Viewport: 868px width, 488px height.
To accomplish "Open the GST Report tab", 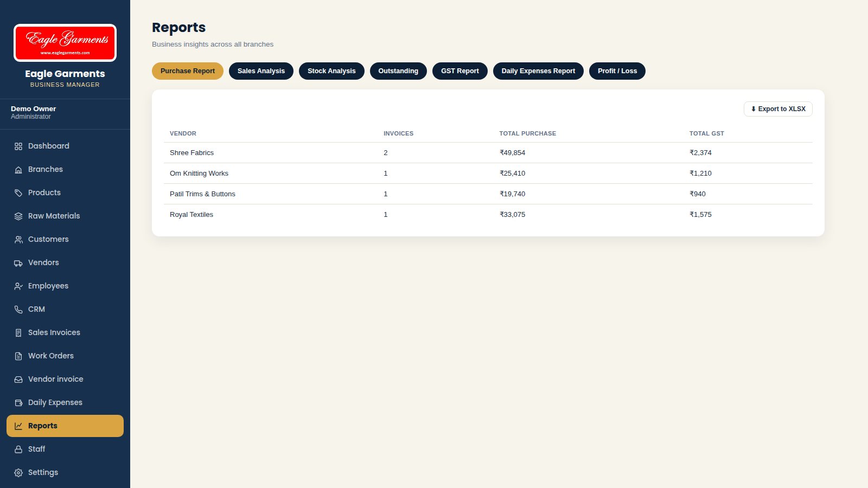I will [x=460, y=71].
